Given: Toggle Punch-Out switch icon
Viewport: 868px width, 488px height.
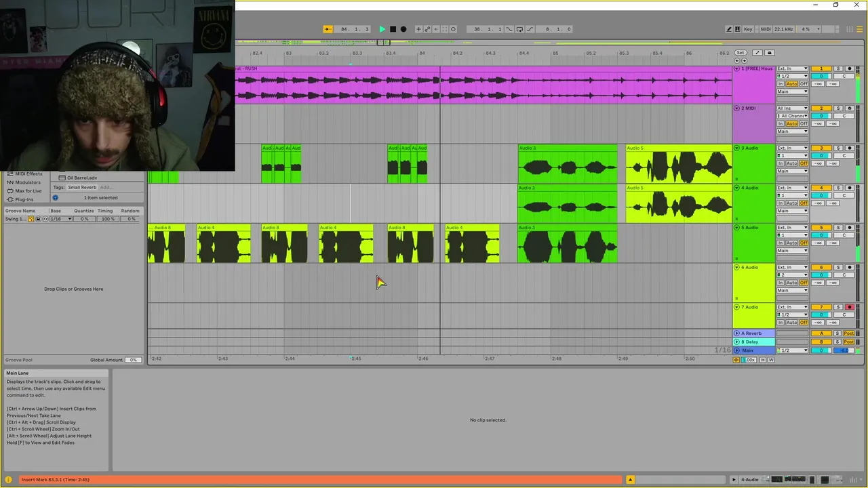Looking at the screenshot, I should 530,29.
